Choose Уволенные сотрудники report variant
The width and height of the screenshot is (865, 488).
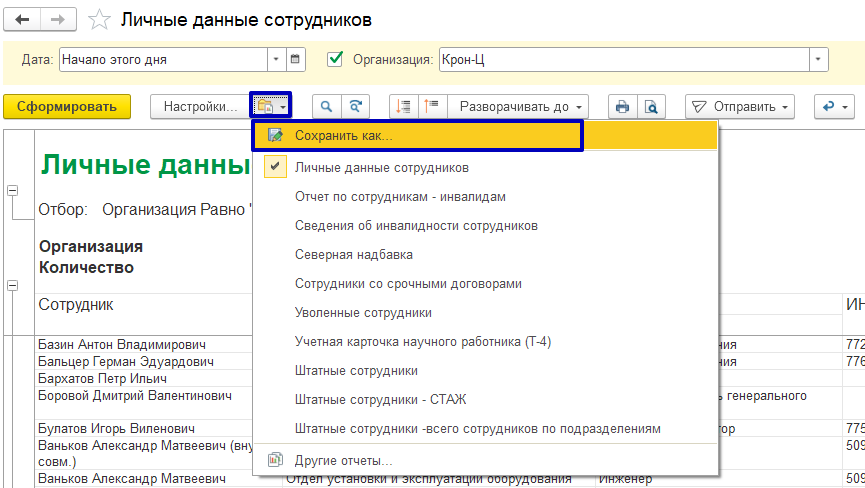click(x=363, y=313)
